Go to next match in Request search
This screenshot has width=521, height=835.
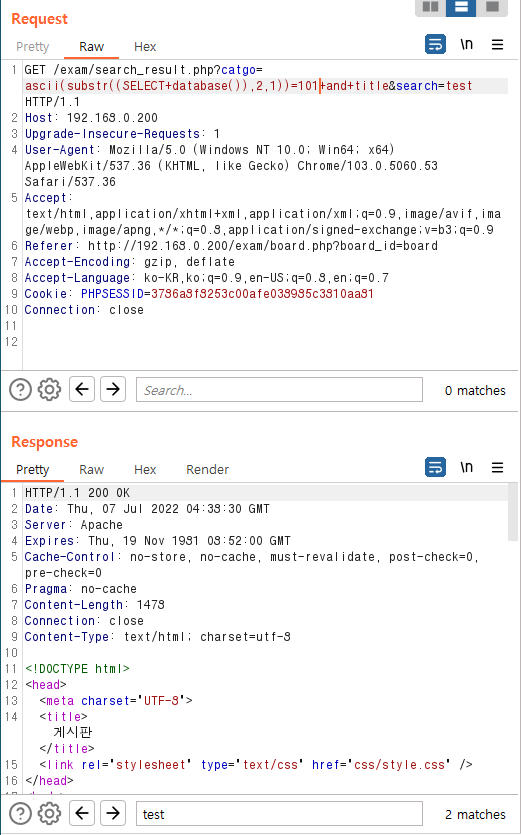pyautogui.click(x=113, y=389)
